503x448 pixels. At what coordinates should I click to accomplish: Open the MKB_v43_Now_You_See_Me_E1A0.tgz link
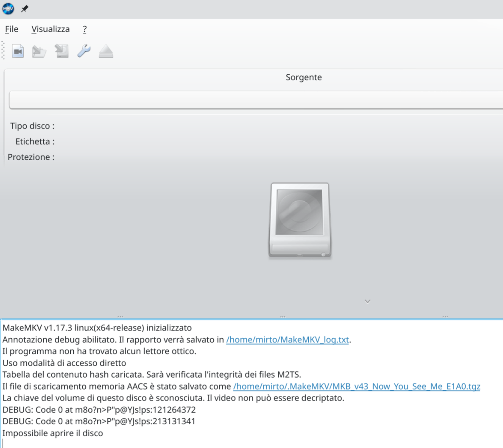tap(357, 387)
